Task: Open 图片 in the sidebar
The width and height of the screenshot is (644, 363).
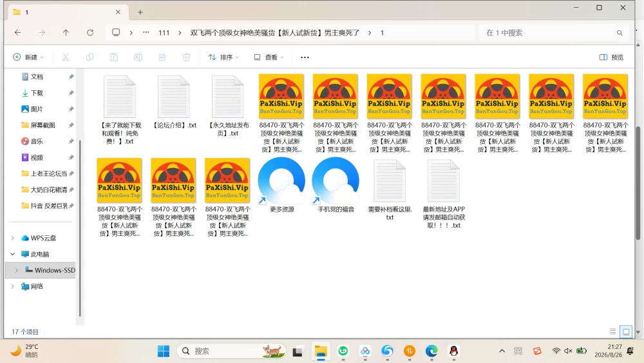Action: tap(37, 109)
